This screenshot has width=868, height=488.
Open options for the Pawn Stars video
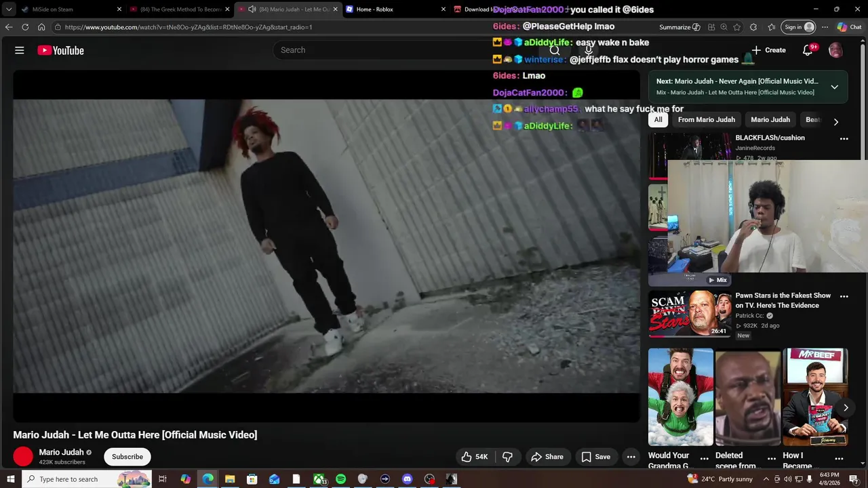point(844,296)
